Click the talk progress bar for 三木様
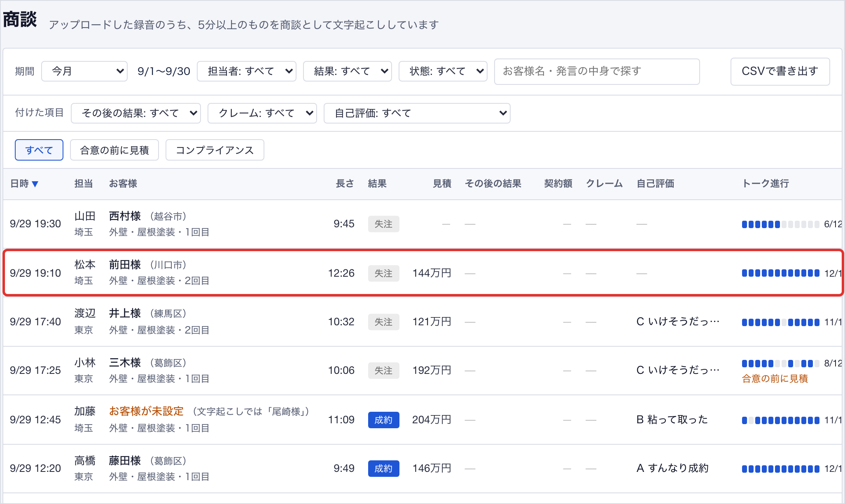The width and height of the screenshot is (845, 504). click(780, 364)
